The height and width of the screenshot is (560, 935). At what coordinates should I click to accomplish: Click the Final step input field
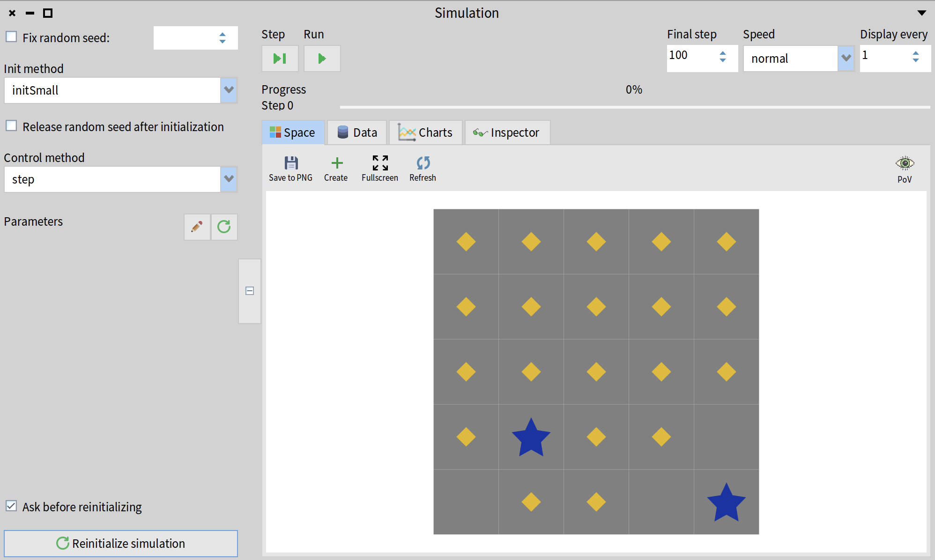690,57
